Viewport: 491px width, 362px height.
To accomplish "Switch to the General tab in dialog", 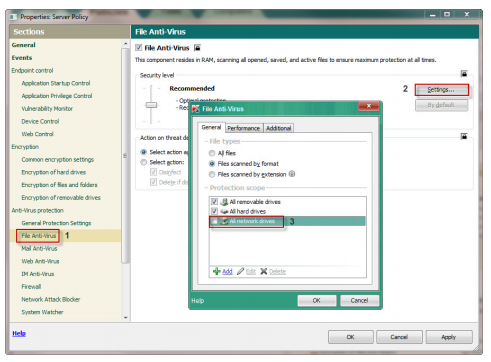I will (x=211, y=127).
